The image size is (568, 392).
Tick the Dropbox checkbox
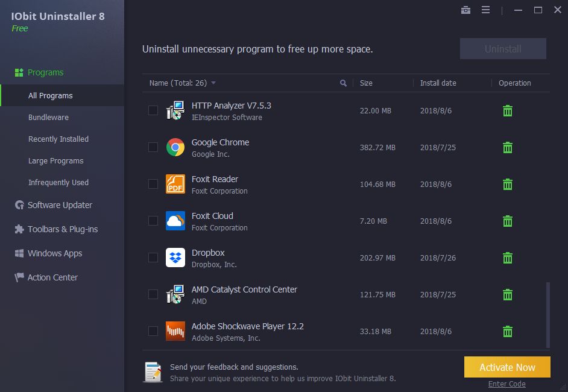tap(153, 258)
